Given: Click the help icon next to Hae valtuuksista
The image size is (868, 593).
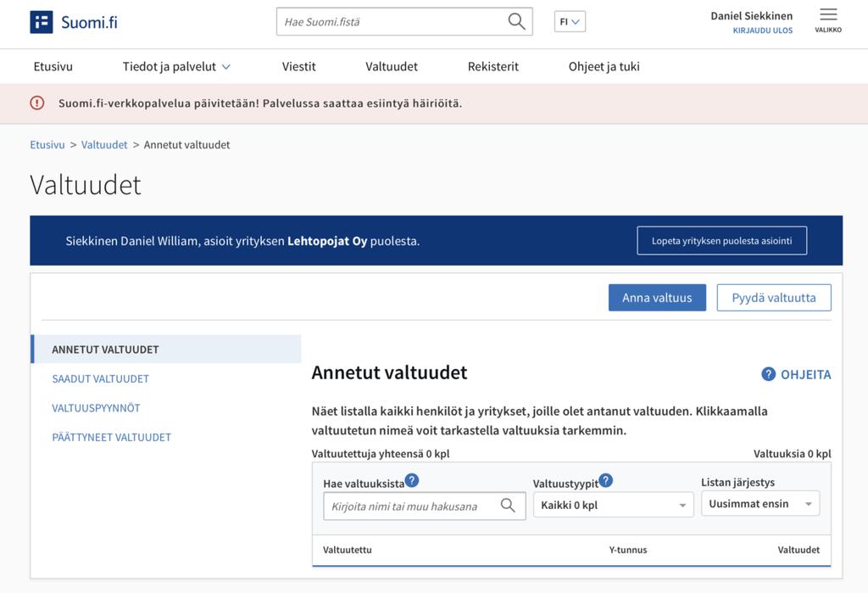Looking at the screenshot, I should coord(412,480).
